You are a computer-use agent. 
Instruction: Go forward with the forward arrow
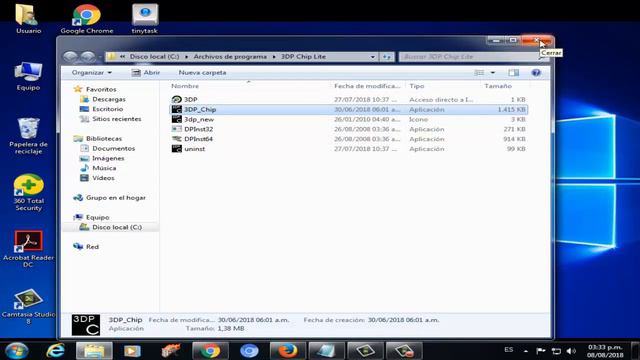[87, 56]
